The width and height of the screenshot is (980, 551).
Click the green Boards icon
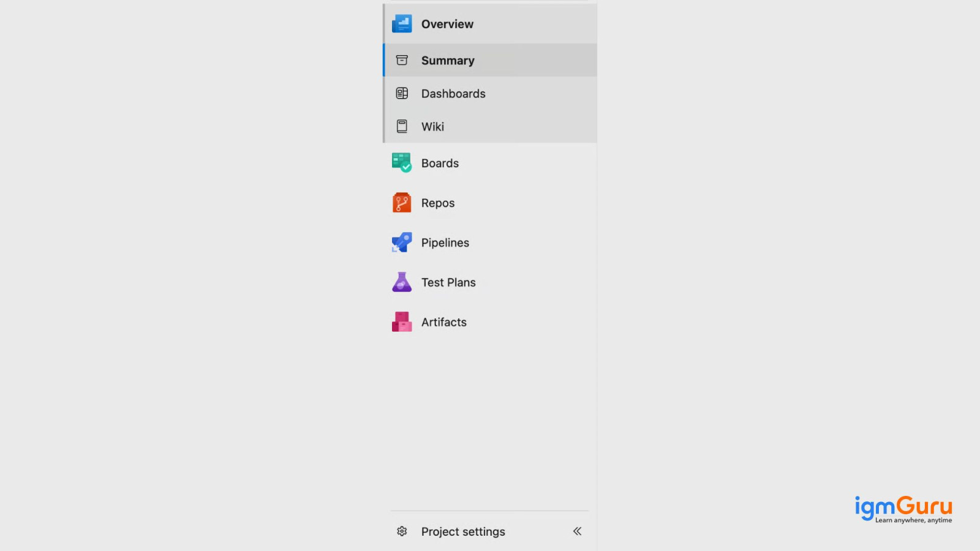[402, 163]
